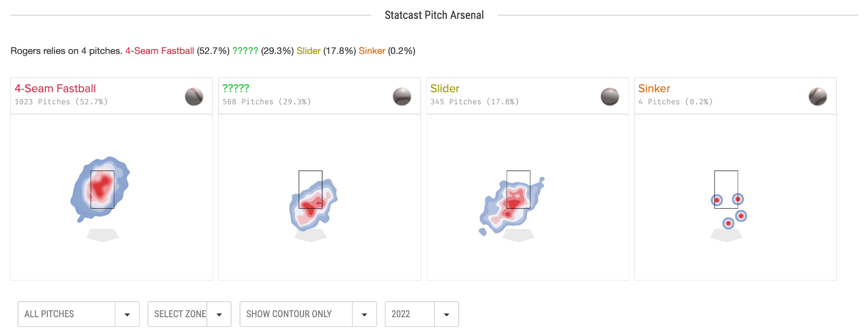
Task: Open the ALL PITCHES dropdown arrow
Action: 127,315
